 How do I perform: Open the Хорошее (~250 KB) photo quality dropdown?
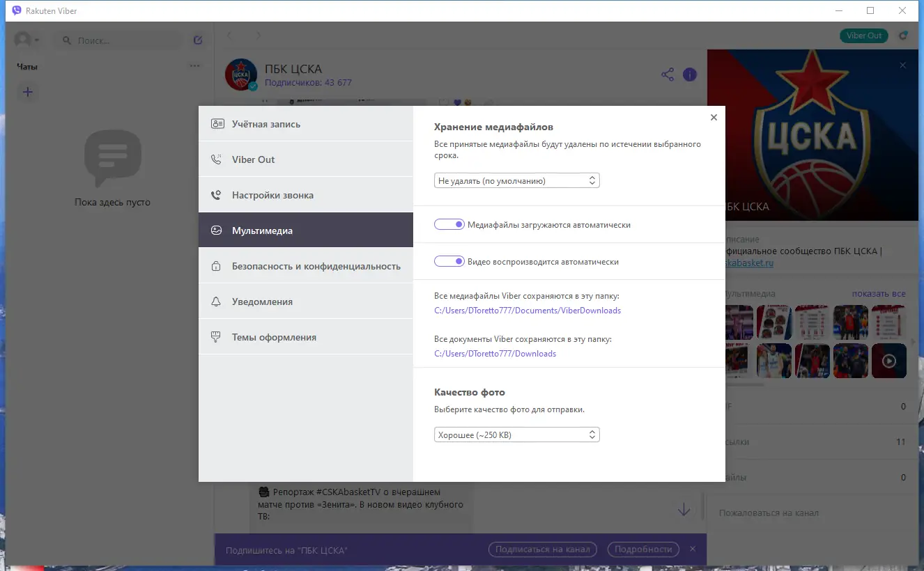point(516,435)
